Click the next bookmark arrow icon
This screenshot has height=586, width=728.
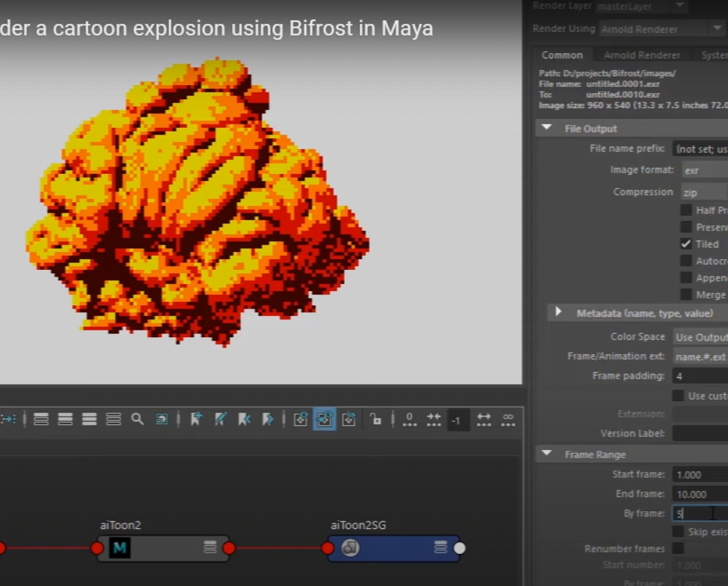(x=268, y=419)
